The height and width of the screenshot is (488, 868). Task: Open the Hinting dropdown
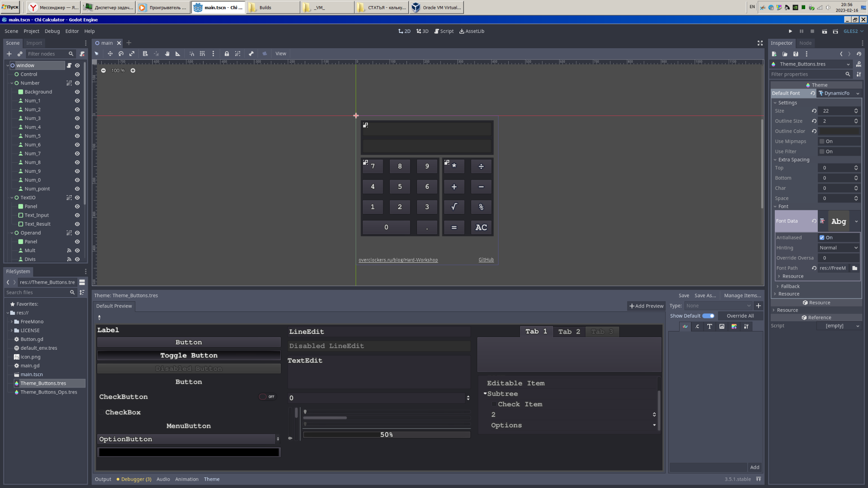pos(839,248)
